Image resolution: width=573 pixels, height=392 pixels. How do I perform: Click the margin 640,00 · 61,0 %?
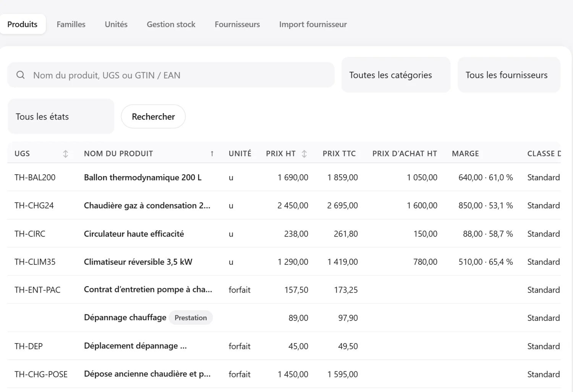coord(486,177)
